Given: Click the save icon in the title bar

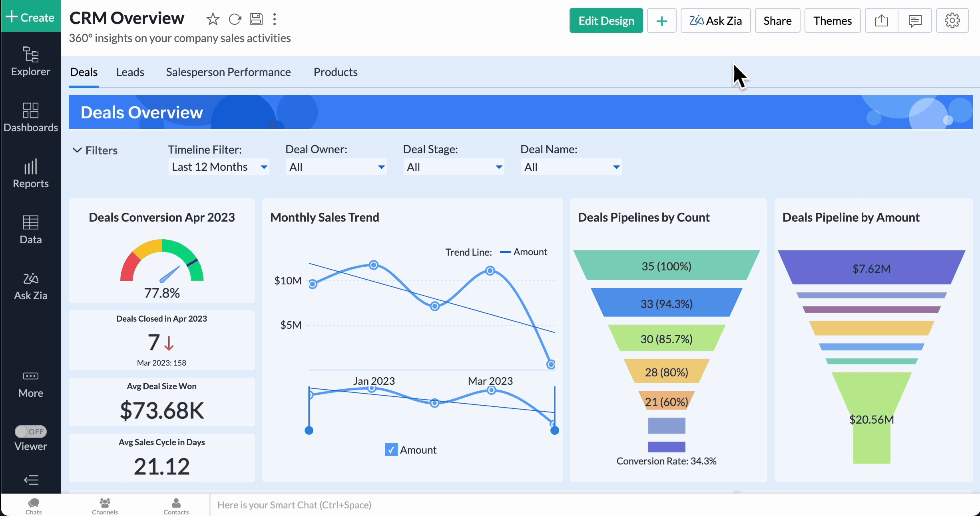Looking at the screenshot, I should 256,19.
